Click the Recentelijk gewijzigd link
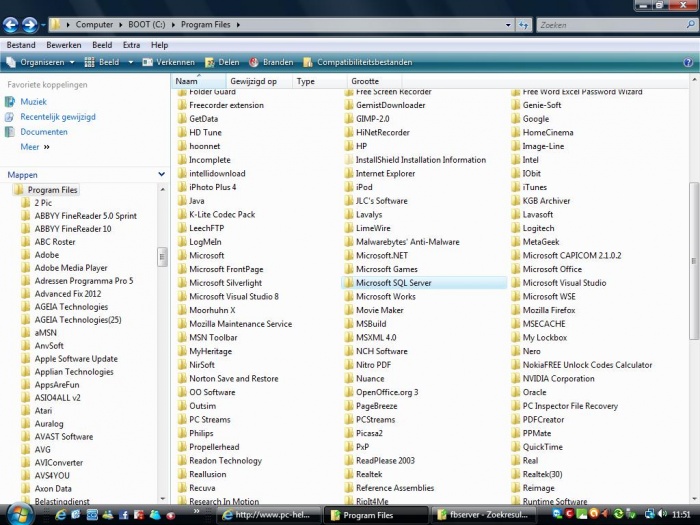The height and width of the screenshot is (525, 700). click(57, 117)
